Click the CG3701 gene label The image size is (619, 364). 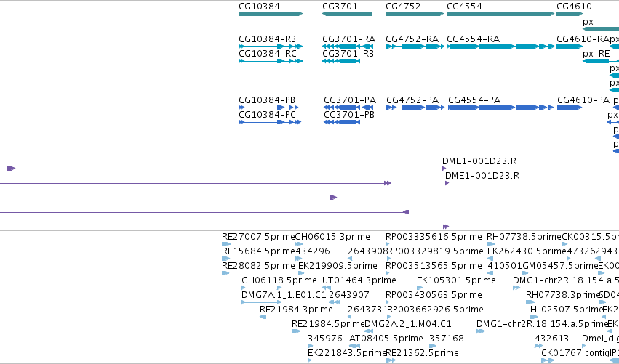[x=340, y=7]
